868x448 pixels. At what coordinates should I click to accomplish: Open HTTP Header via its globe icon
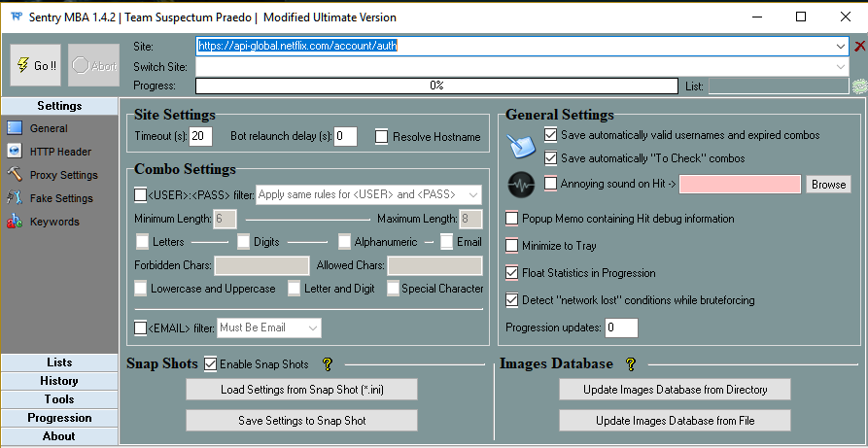click(15, 152)
